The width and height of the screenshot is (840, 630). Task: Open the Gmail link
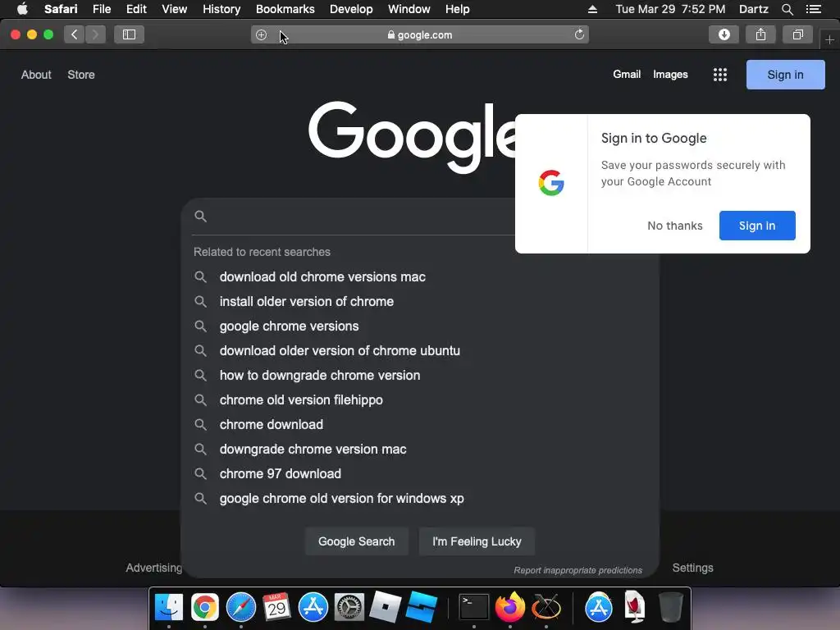(627, 75)
